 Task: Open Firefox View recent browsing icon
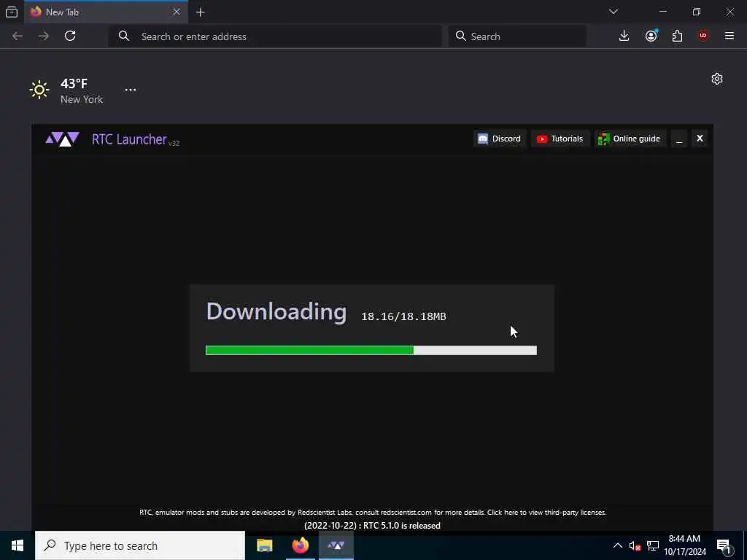point(12,12)
